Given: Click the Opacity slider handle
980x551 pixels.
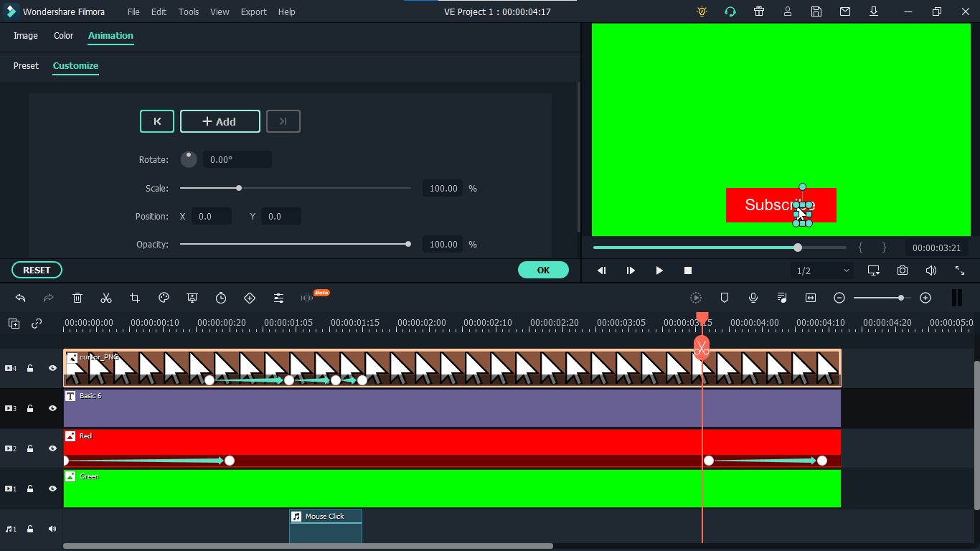Looking at the screenshot, I should point(408,244).
